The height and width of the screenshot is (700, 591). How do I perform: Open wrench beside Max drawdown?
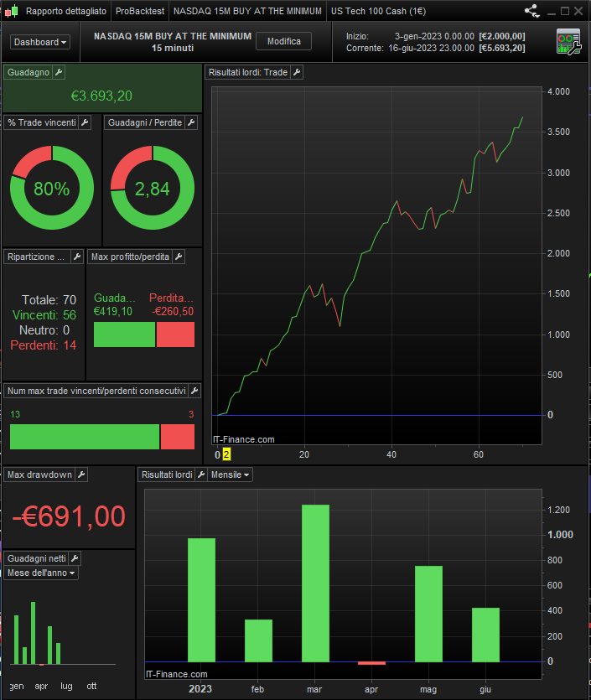(81, 474)
